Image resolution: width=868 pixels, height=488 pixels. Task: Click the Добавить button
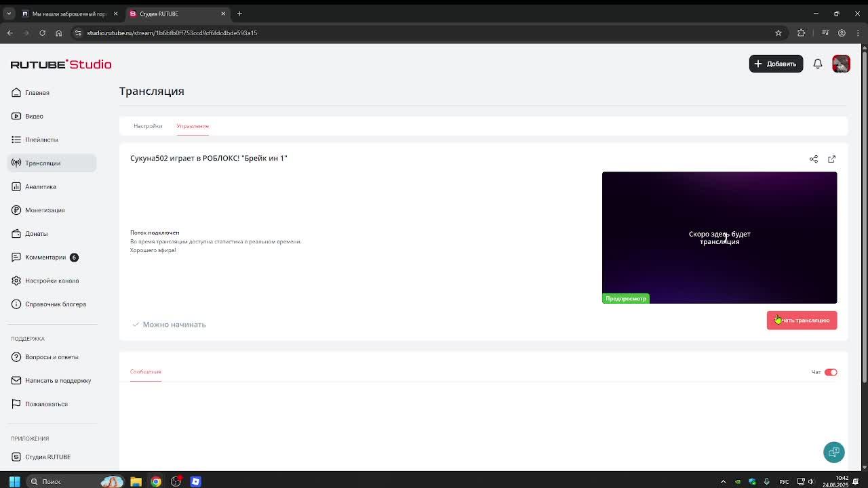pyautogui.click(x=776, y=64)
